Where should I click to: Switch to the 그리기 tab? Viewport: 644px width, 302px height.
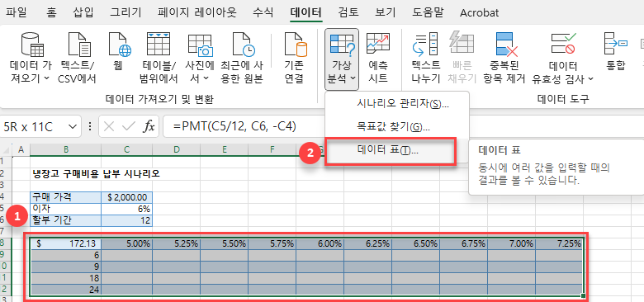click(x=125, y=12)
